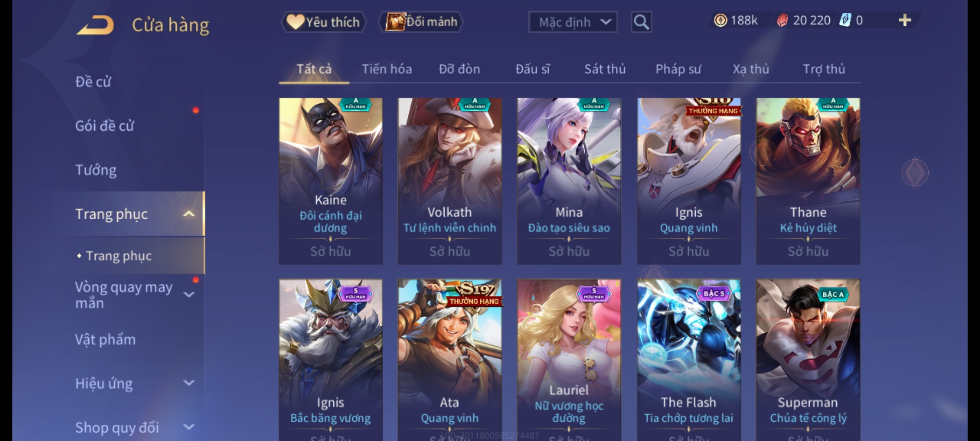980x441 pixels.
Task: Open Đổi mảnh chest icon button
Action: pyautogui.click(x=421, y=22)
